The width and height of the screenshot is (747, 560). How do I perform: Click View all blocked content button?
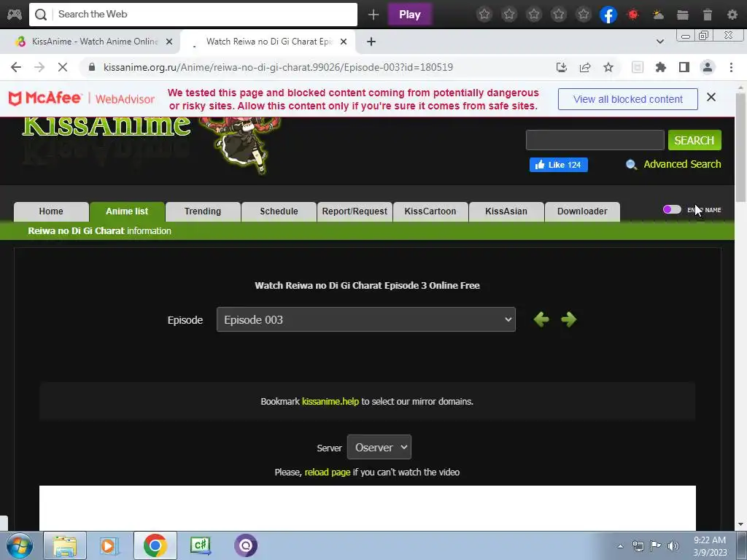click(628, 99)
